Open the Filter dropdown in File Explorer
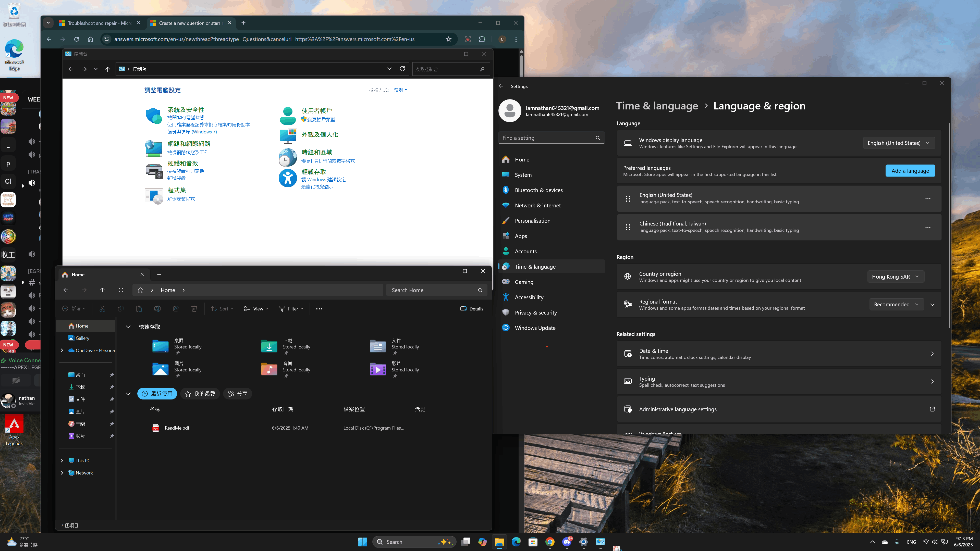 click(x=291, y=309)
